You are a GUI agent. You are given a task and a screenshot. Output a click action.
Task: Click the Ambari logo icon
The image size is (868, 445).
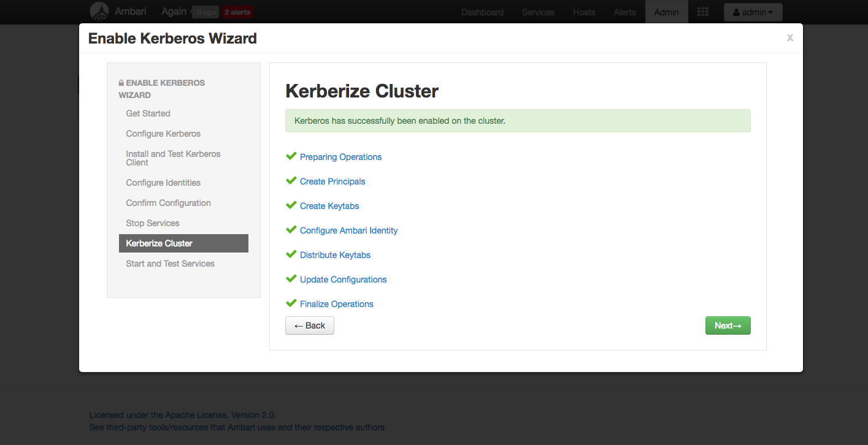click(99, 11)
